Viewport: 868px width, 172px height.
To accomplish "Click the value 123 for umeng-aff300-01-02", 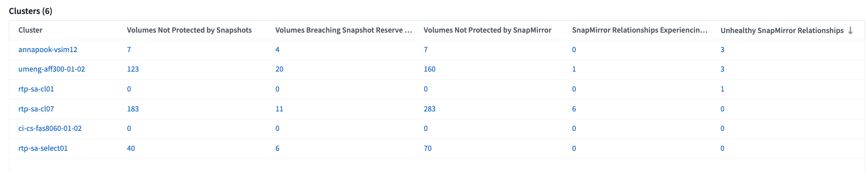I will pos(133,69).
